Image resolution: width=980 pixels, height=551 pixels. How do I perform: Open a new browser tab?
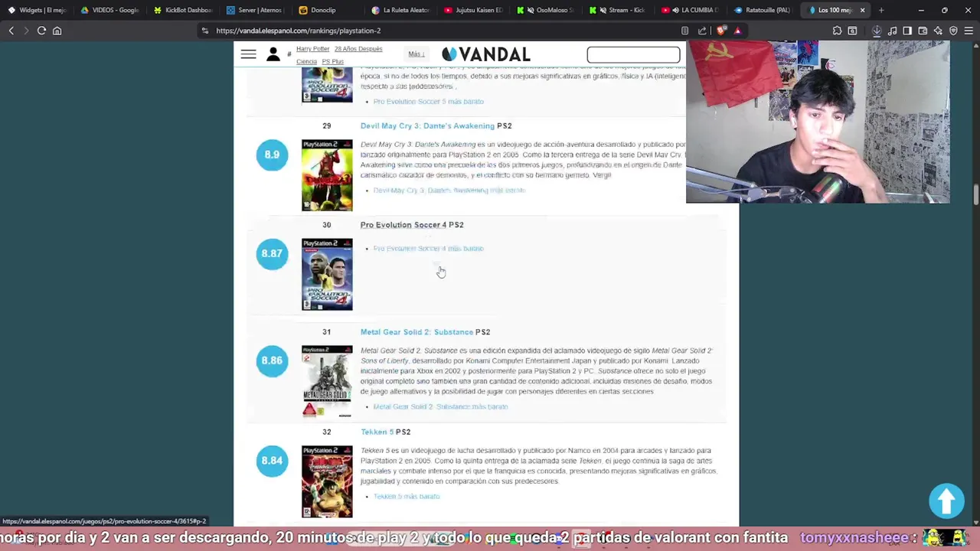point(881,10)
